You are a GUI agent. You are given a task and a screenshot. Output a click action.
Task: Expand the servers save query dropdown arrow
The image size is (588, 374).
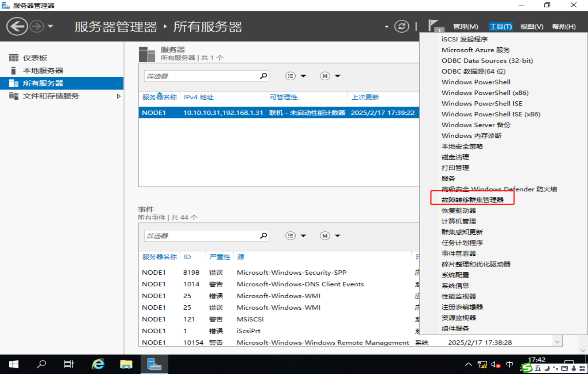coord(338,76)
